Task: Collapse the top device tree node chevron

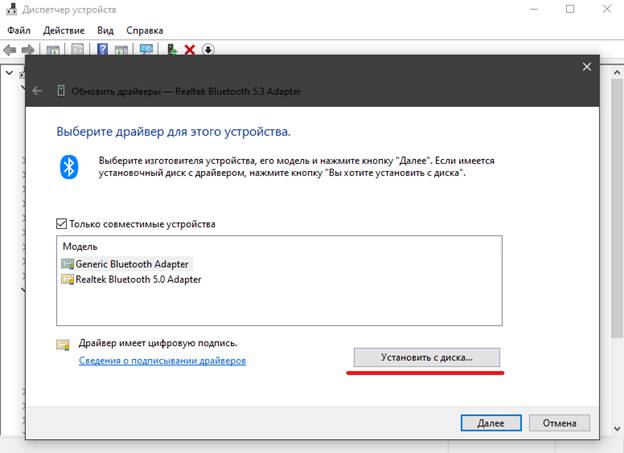Action: pos(8,73)
